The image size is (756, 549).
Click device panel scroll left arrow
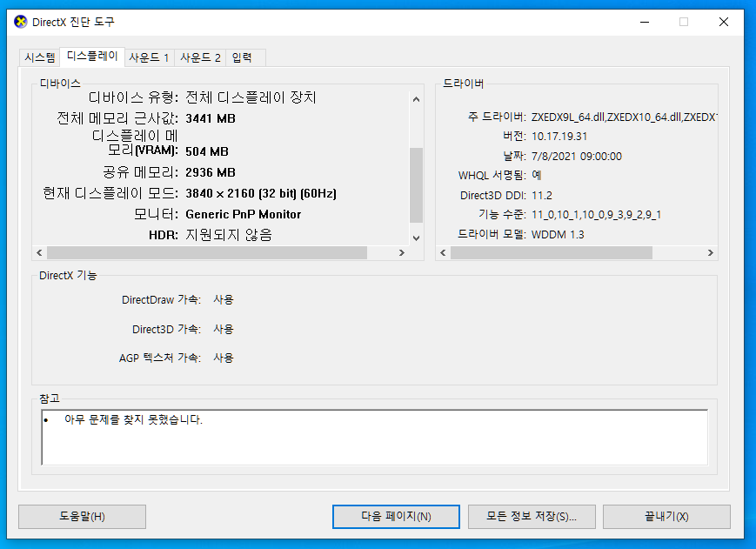(x=39, y=252)
